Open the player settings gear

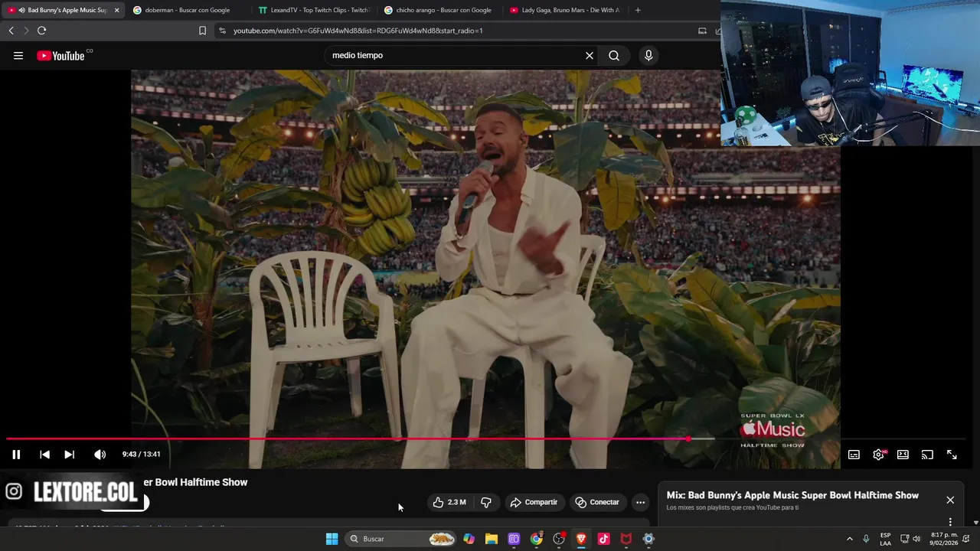(x=878, y=455)
